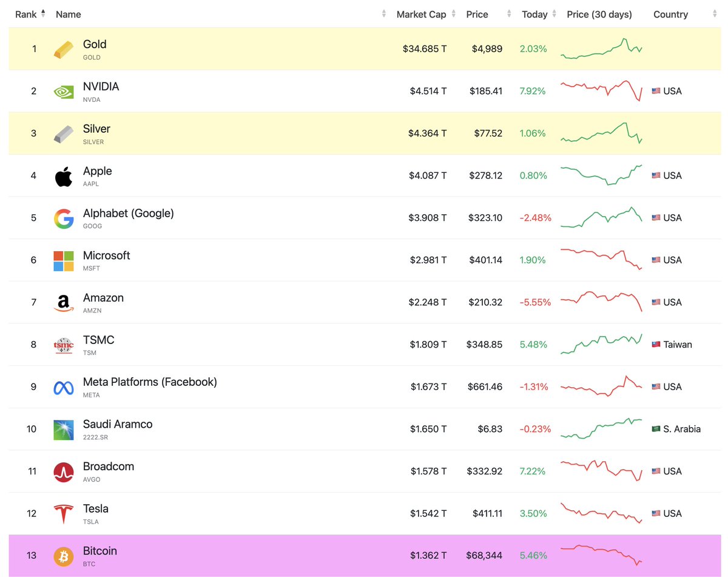
Task: Click Bitcoin's 30-day price sparkline chart
Action: point(602,555)
